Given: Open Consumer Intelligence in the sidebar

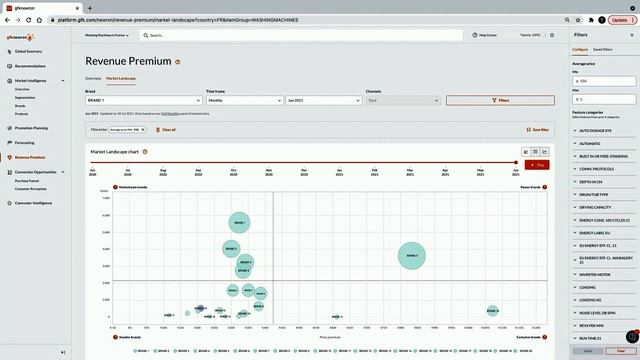Looking at the screenshot, I should [33, 203].
